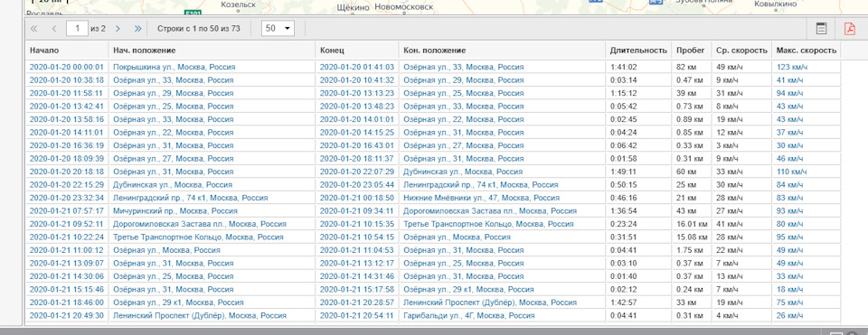The width and height of the screenshot is (868, 335).
Task: Open start time 2020-01-21 11:00:12
Action: click(66, 250)
